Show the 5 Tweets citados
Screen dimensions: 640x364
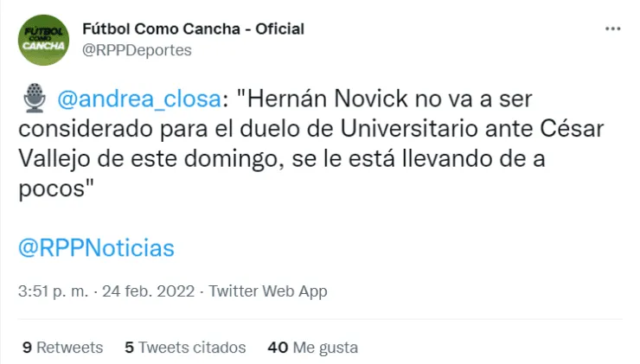tap(185, 348)
